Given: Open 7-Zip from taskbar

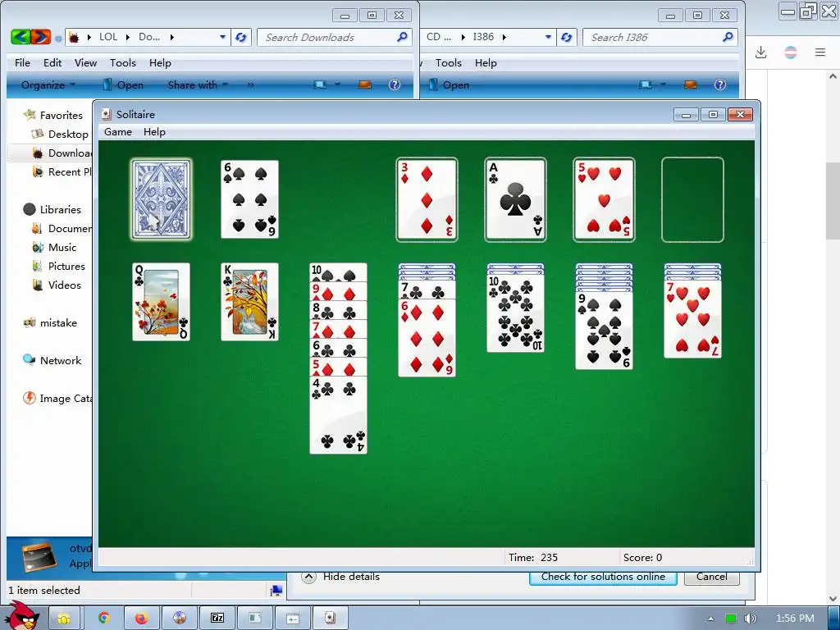Looking at the screenshot, I should pos(217,619).
